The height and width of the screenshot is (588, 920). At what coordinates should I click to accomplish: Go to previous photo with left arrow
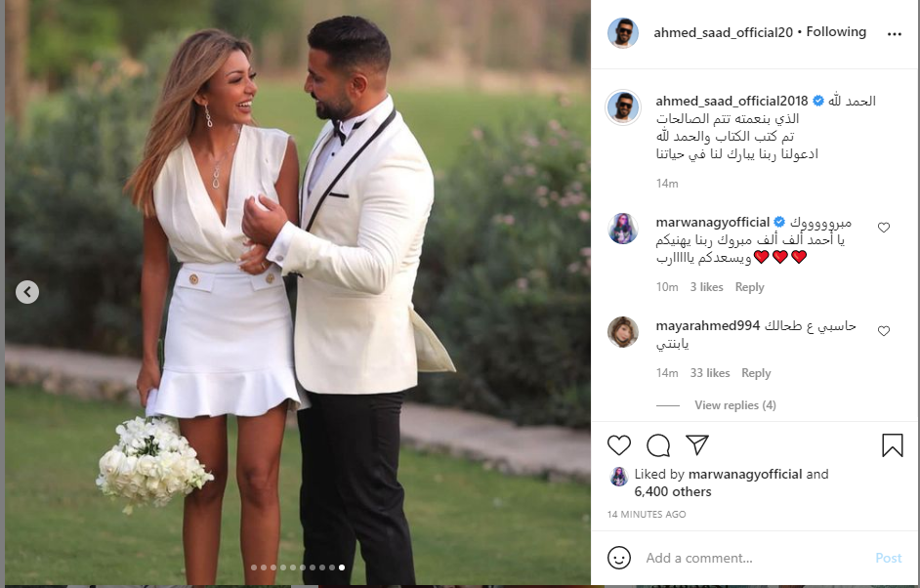pyautogui.click(x=27, y=292)
